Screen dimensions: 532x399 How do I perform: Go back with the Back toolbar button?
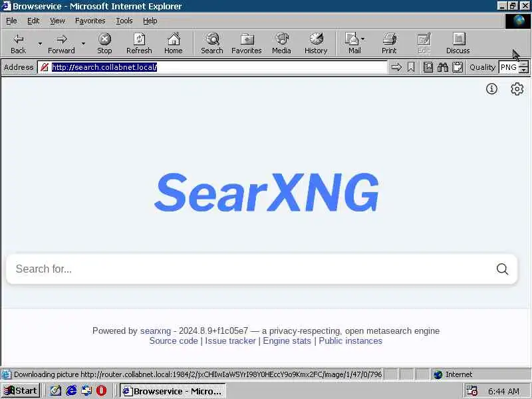tap(18, 43)
